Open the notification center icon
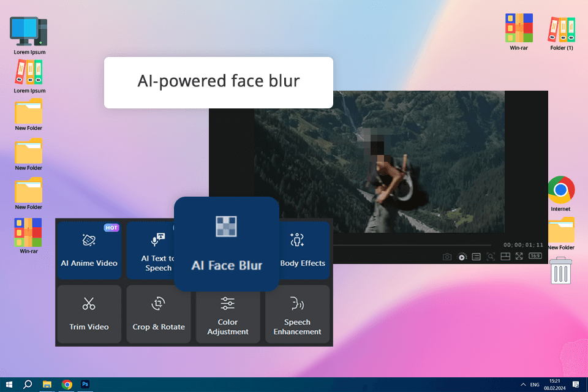Screen dimensions: 588x392 tap(576, 385)
